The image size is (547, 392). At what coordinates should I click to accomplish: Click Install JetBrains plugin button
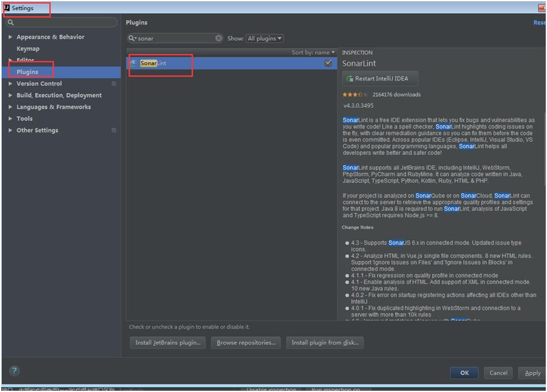[167, 342]
